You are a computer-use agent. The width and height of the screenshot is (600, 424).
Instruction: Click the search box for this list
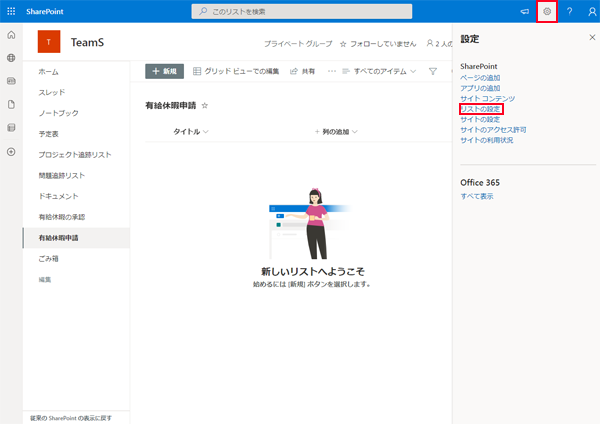point(302,11)
